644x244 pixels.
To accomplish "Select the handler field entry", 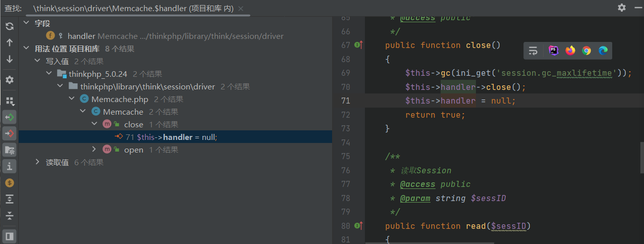I will (81, 36).
